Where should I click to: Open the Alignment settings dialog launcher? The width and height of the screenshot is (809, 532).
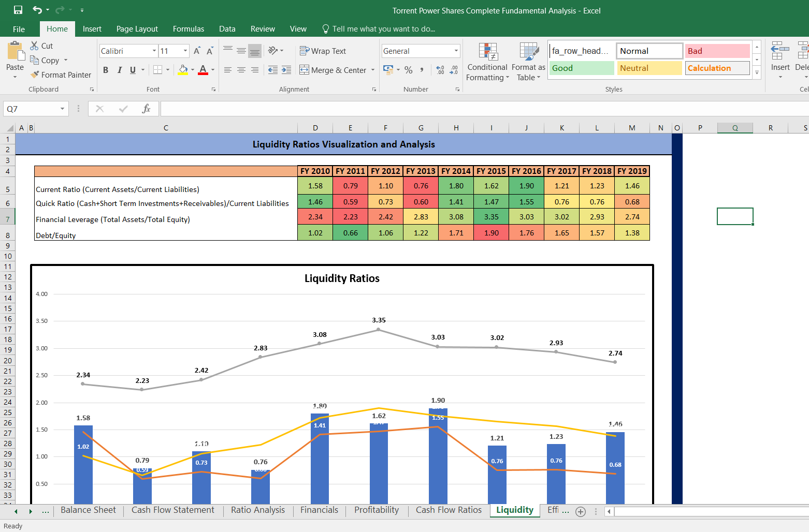pyautogui.click(x=374, y=90)
